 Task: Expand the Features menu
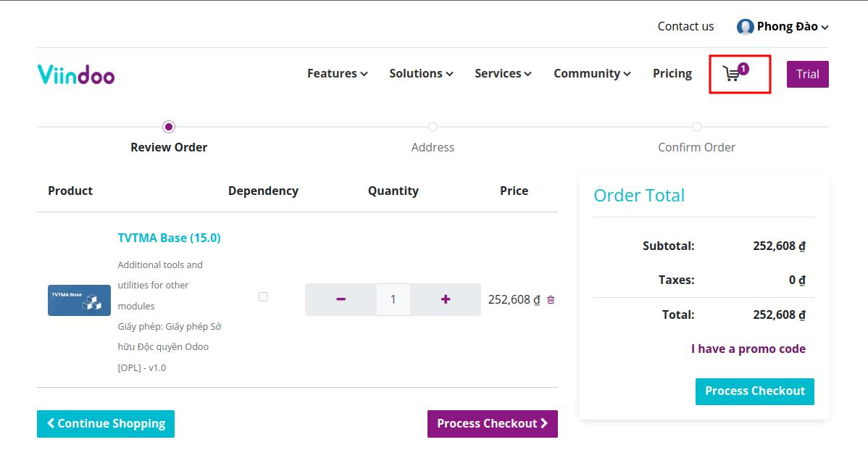click(337, 74)
